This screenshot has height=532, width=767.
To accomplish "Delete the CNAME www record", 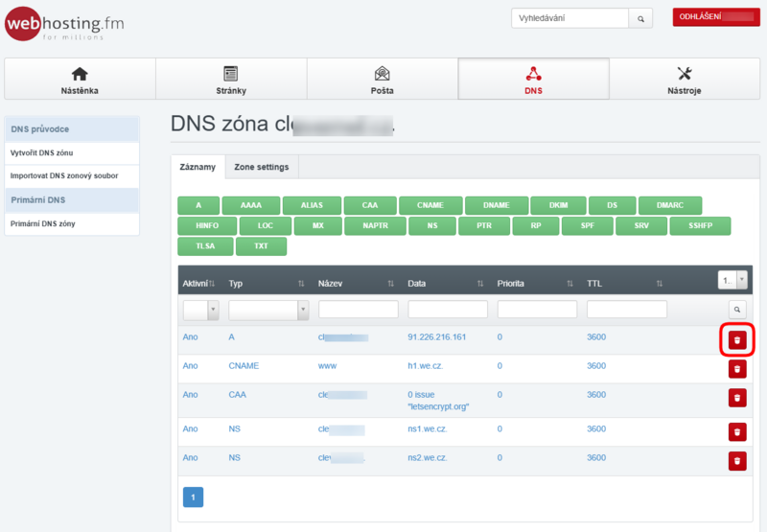I will click(x=736, y=367).
